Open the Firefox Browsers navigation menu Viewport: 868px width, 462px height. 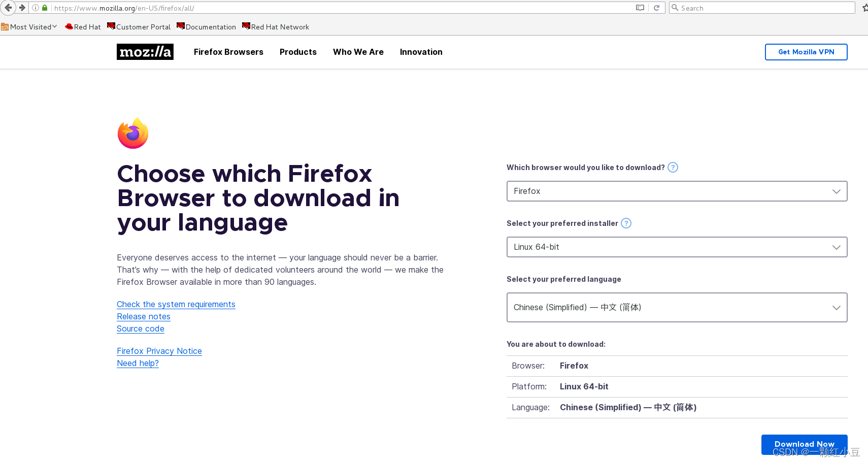(228, 52)
